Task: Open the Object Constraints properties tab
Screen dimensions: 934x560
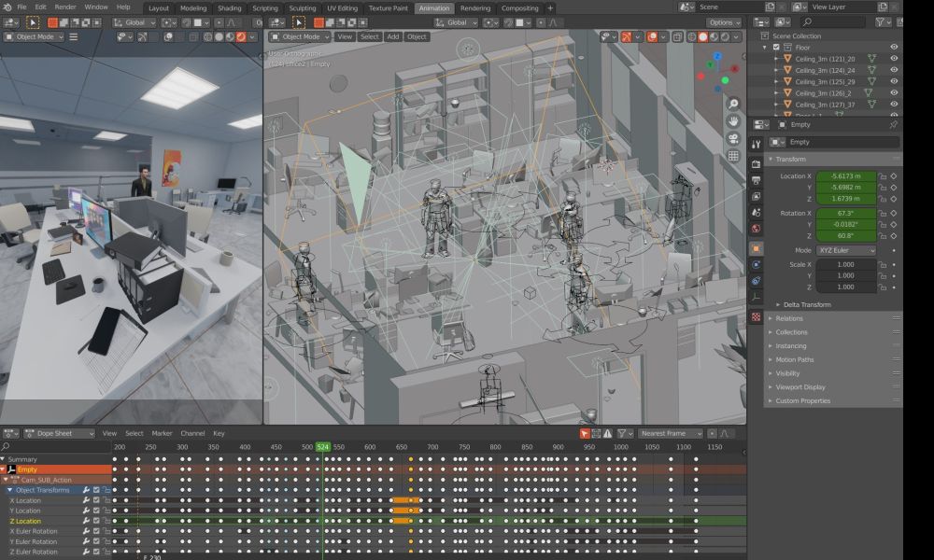Action: point(756,281)
